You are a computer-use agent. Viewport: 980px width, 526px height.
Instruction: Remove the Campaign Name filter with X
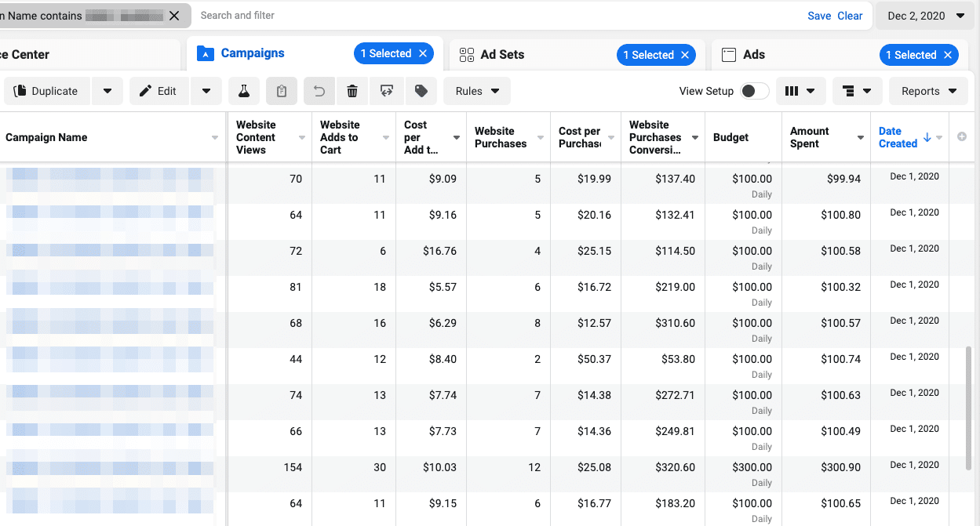[x=174, y=16]
